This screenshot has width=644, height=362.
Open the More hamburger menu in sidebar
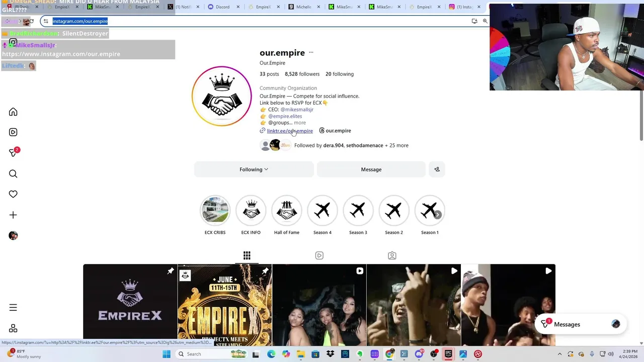pos(13,307)
